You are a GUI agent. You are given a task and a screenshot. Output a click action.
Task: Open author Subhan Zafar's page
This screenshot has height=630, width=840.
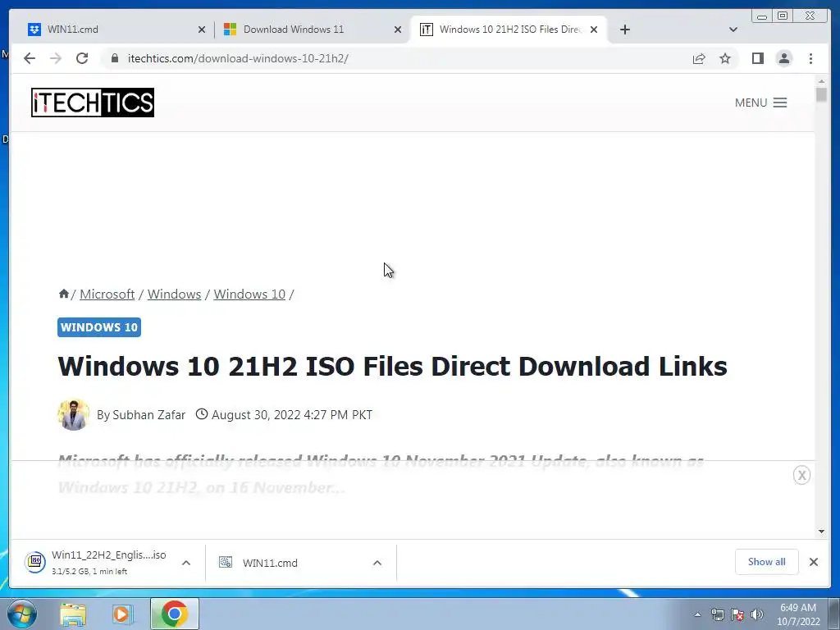149,414
